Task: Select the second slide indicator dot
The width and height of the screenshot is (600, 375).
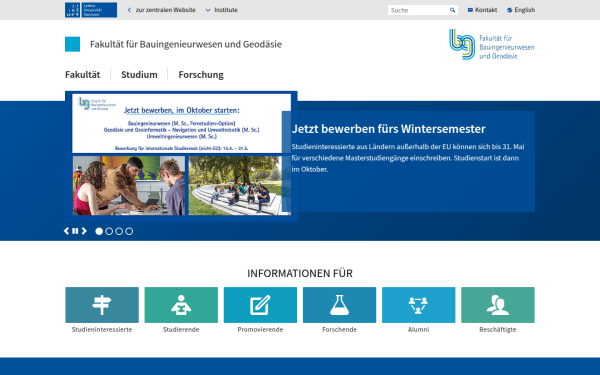Action: click(x=109, y=231)
